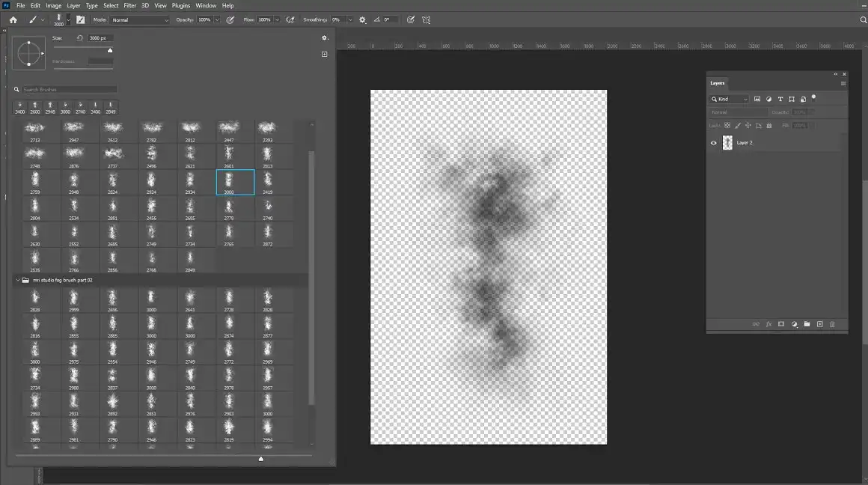
Task: Adjust the brush Size slider handle
Action: 110,50
